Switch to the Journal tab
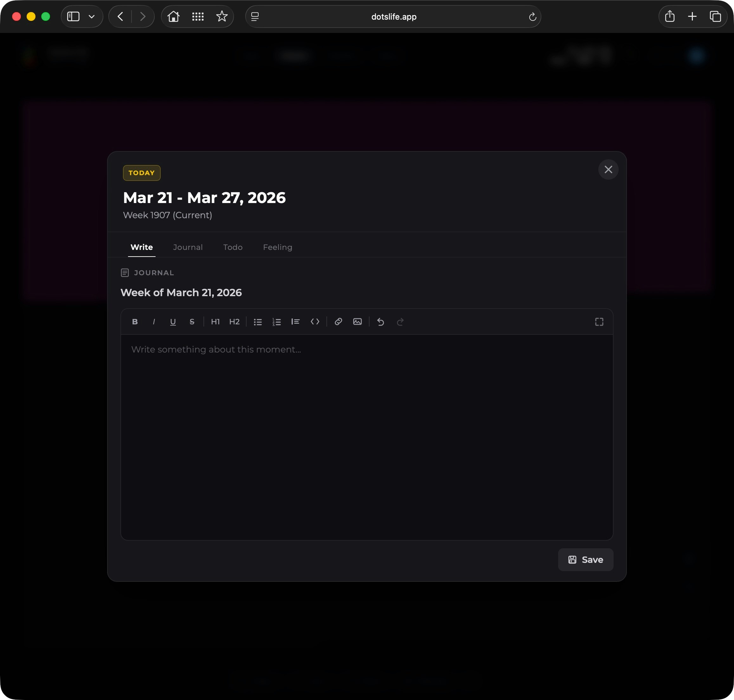Image resolution: width=734 pixels, height=700 pixels. click(x=188, y=247)
